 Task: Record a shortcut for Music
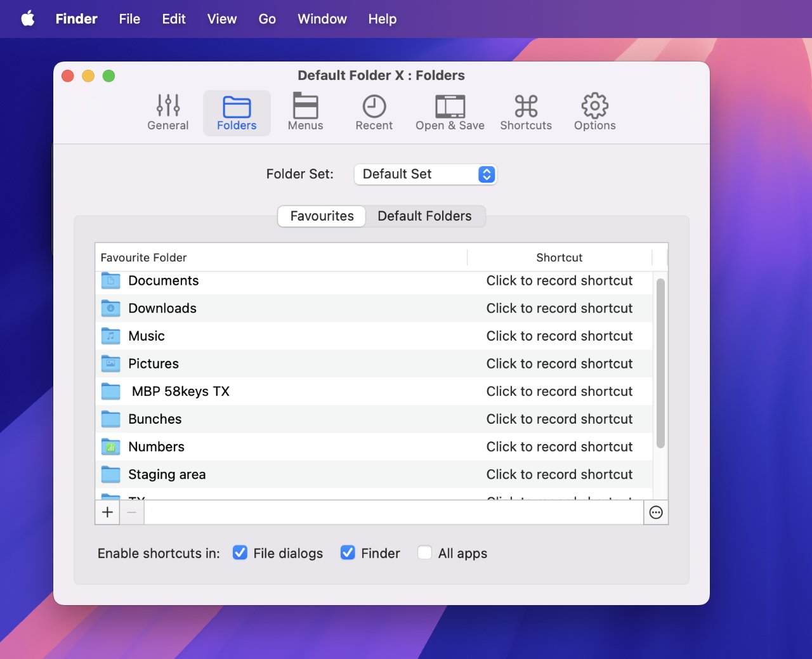point(560,336)
